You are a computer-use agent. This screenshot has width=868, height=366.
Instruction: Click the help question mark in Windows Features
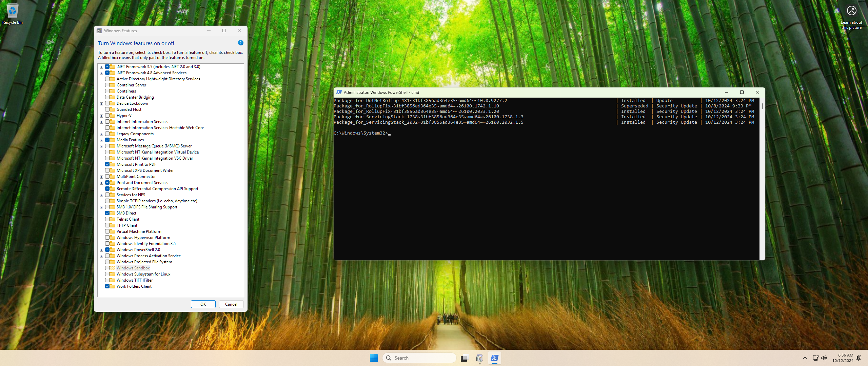241,43
